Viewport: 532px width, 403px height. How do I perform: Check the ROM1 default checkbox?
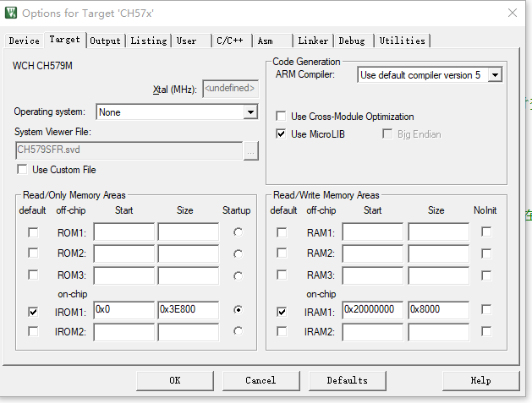click(33, 232)
